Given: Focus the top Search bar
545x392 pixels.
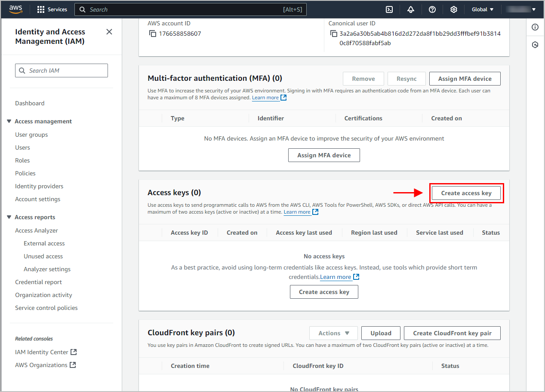Looking at the screenshot, I should [x=191, y=9].
